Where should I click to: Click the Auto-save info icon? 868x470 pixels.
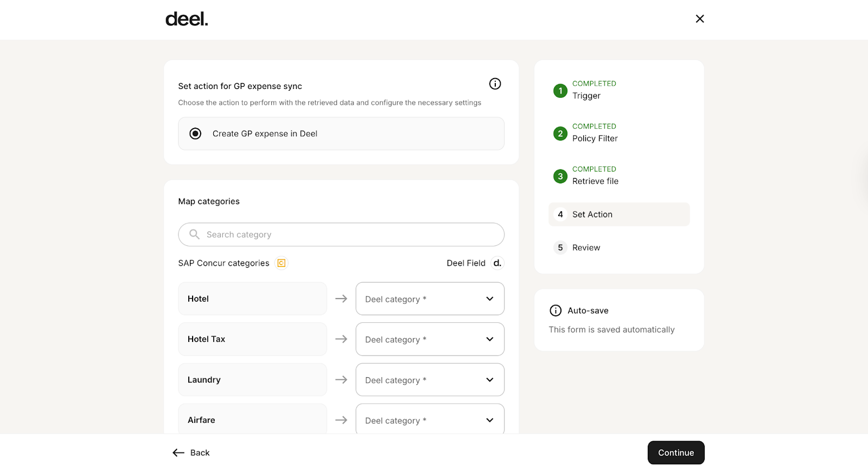(556, 310)
